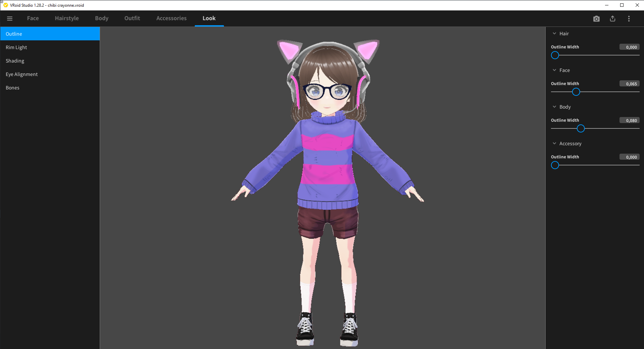Screen dimensions: 644x349
Task: Open Eye Alignment settings
Action: coord(22,74)
